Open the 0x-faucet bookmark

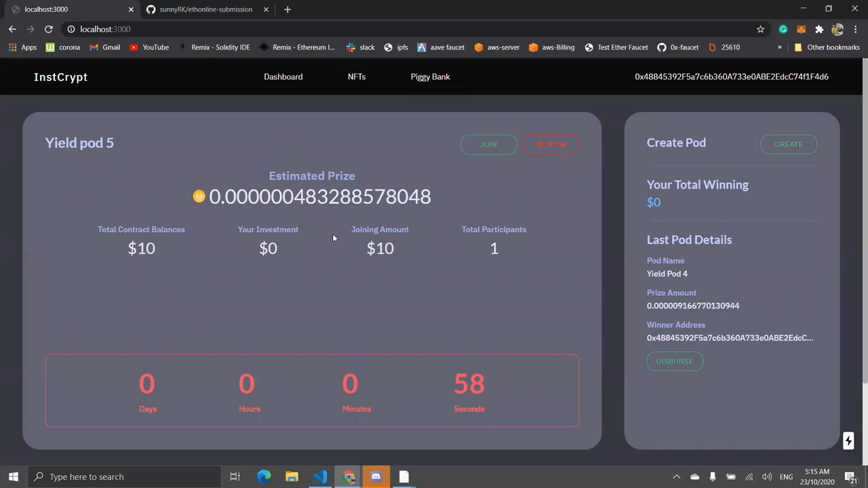[x=677, y=47]
